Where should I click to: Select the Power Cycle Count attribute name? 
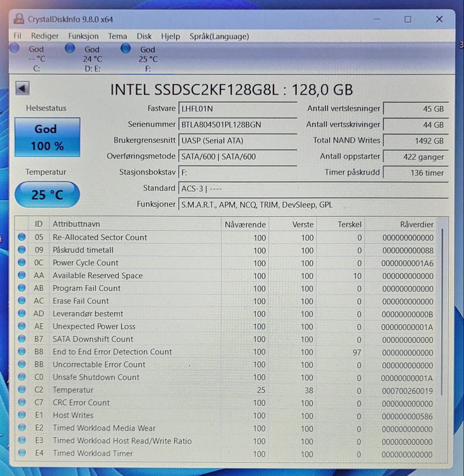[x=86, y=263]
